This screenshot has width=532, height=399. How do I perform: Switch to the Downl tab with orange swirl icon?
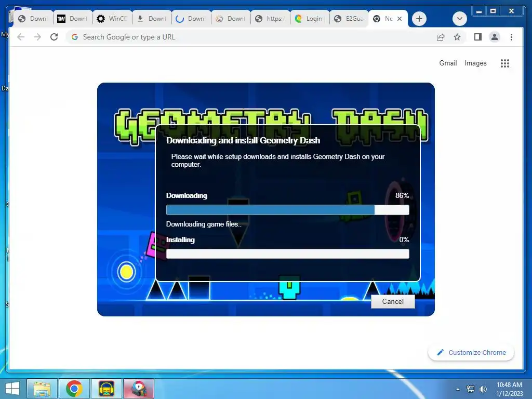pos(230,19)
